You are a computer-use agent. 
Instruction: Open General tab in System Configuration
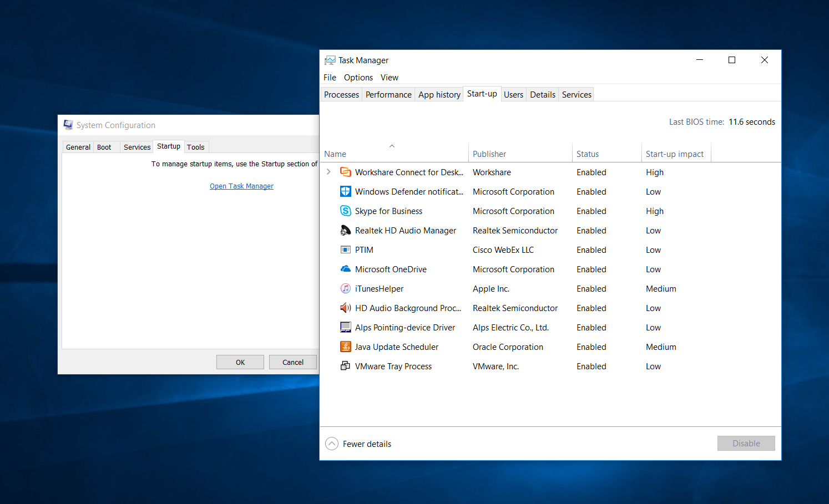[x=78, y=147]
